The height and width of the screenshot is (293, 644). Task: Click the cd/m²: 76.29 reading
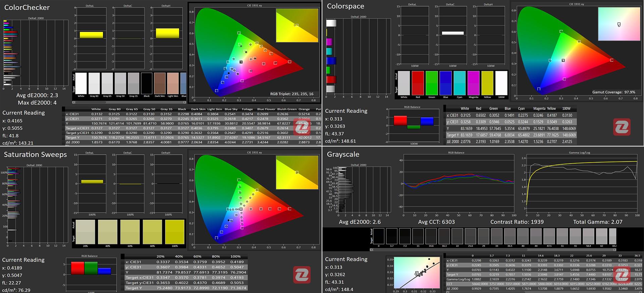pyautogui.click(x=16, y=290)
